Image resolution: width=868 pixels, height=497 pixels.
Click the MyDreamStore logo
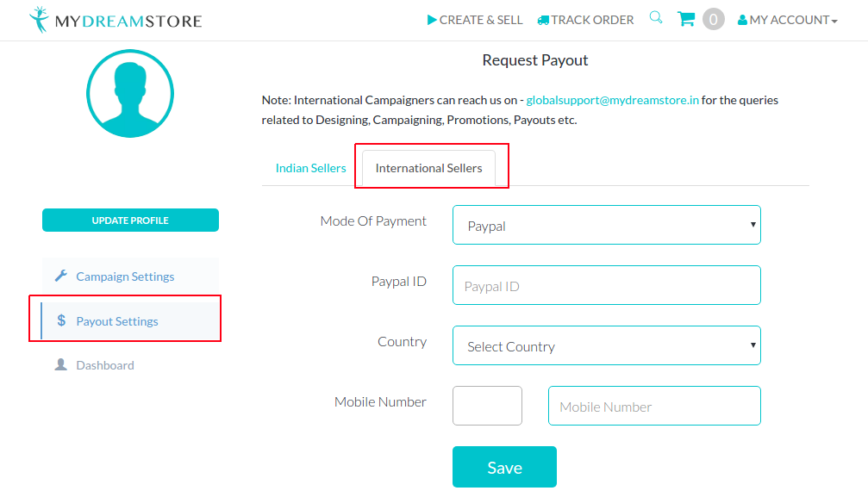[x=115, y=20]
